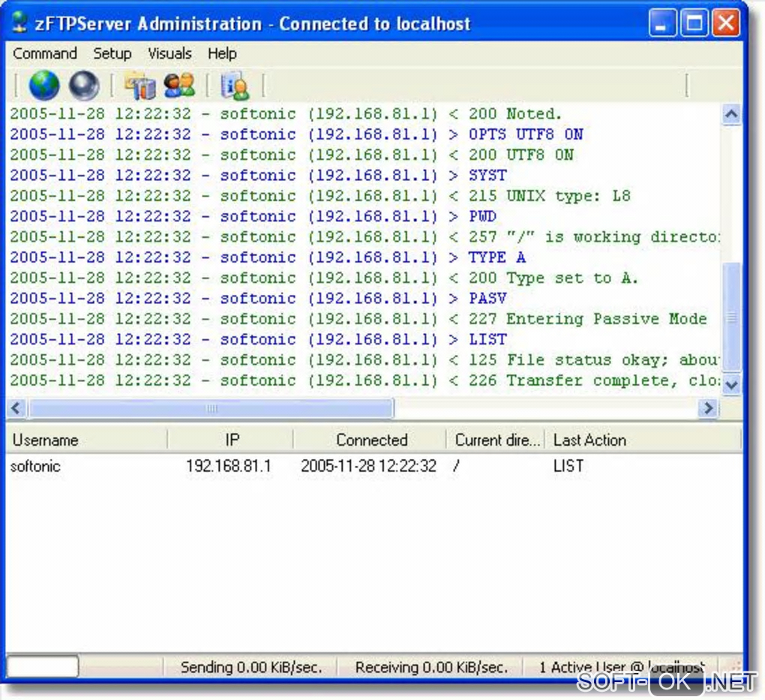
Task: Click the gray sphere disconnect icon
Action: click(84, 86)
